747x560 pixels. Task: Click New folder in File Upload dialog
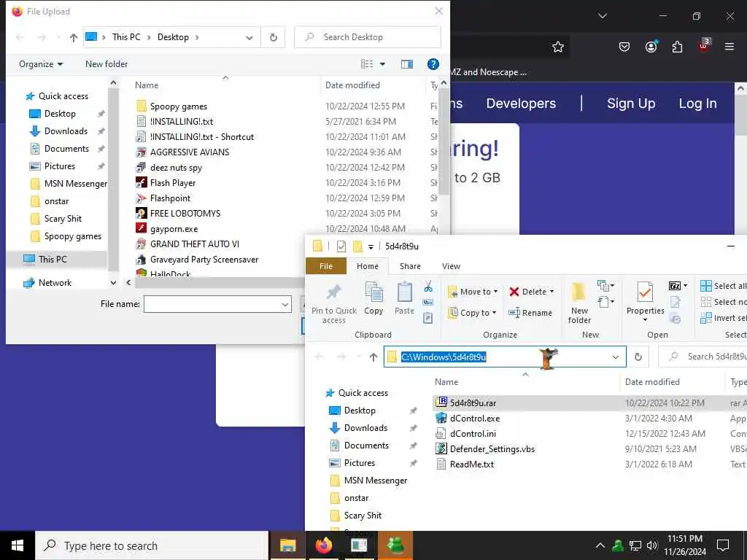click(107, 64)
